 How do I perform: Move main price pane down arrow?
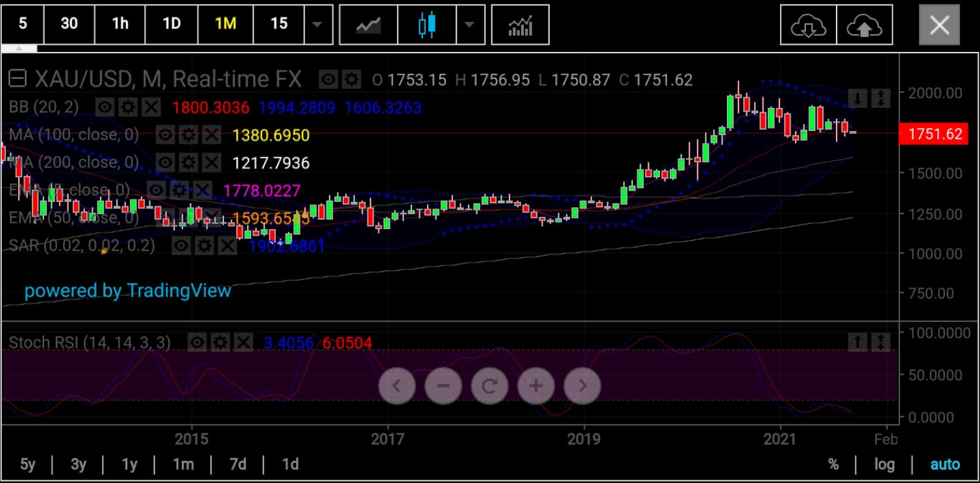(x=858, y=99)
